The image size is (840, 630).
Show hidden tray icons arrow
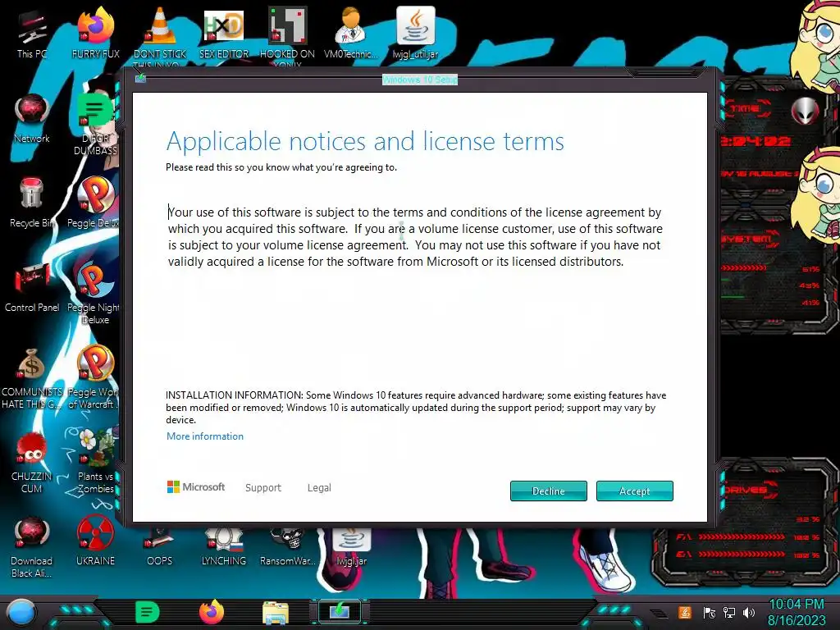pos(659,614)
